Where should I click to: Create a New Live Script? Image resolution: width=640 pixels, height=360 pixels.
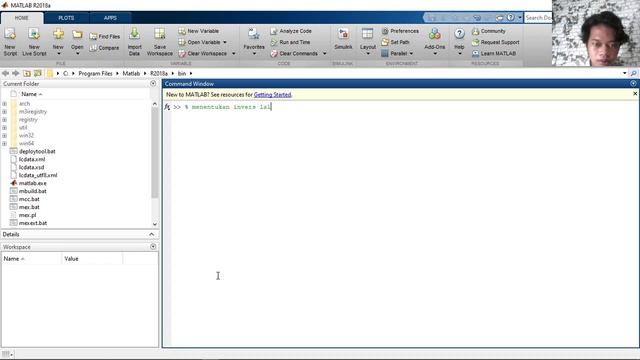[x=34, y=42]
